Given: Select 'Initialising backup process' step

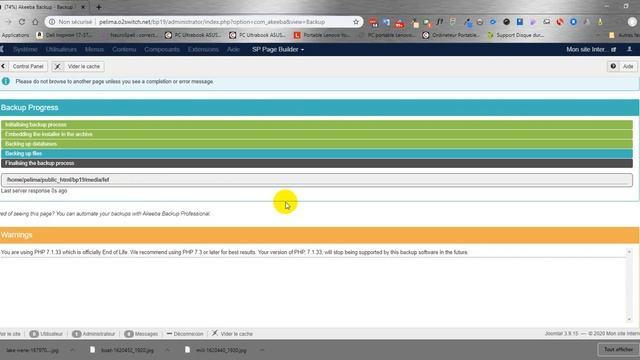Looking at the screenshot, I should click(317, 124).
